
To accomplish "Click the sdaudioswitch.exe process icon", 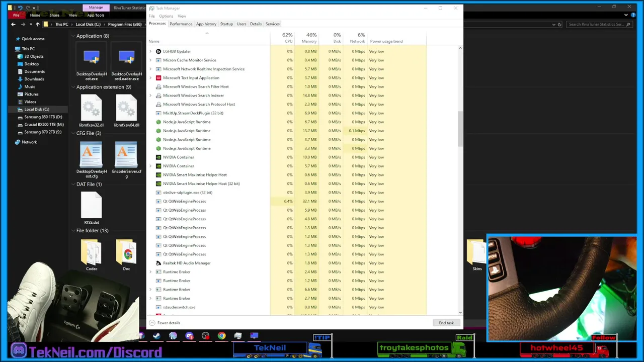I will [158, 307].
